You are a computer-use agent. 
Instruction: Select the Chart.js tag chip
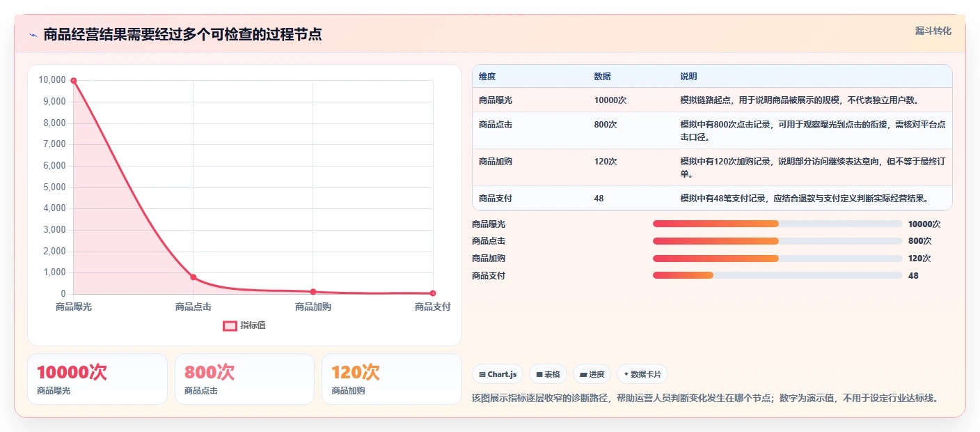click(498, 374)
